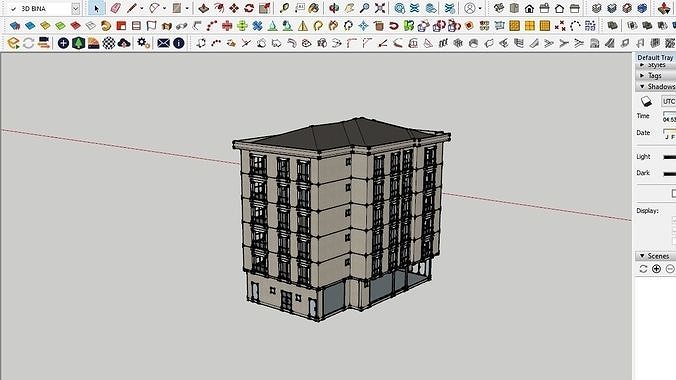
Task: Add a scene with the plus button
Action: 656,269
